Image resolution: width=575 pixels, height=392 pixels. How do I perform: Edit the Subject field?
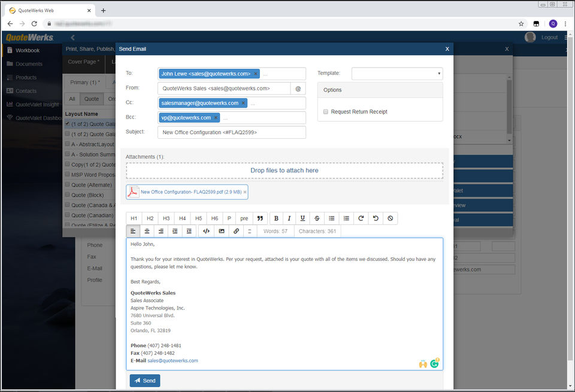pyautogui.click(x=232, y=133)
